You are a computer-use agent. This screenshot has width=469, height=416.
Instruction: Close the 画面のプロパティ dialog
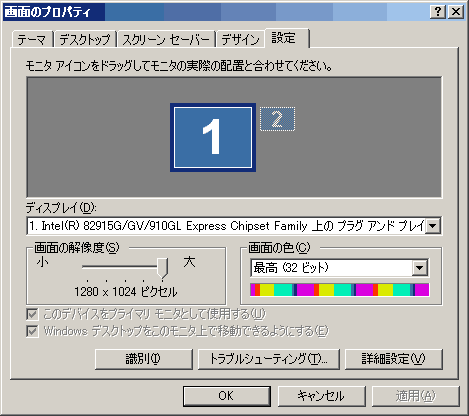click(456, 12)
